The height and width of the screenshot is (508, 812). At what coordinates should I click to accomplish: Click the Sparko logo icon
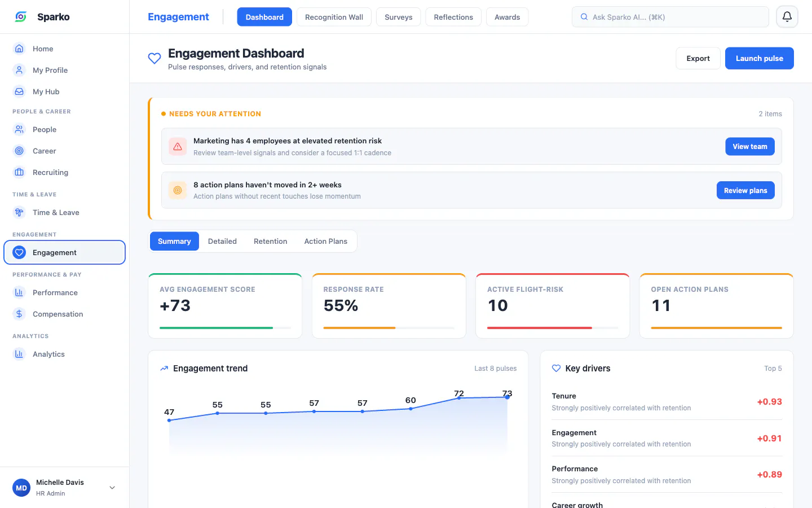[x=21, y=17]
